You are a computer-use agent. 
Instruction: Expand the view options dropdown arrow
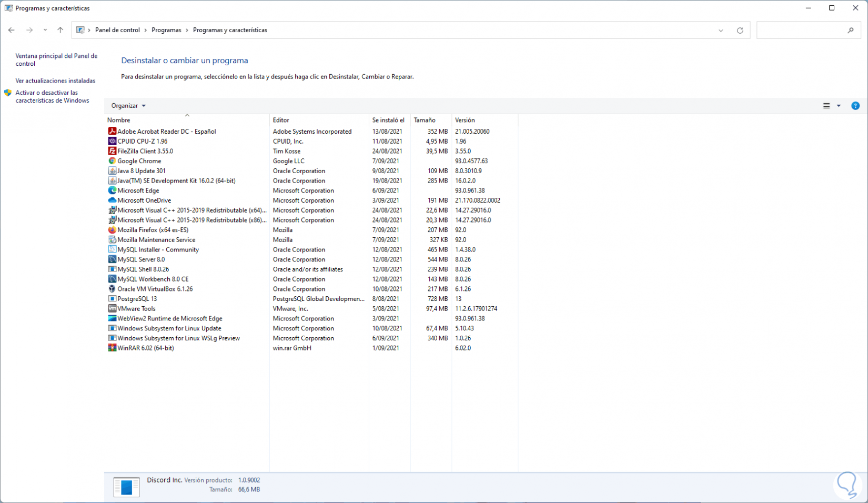tap(839, 106)
